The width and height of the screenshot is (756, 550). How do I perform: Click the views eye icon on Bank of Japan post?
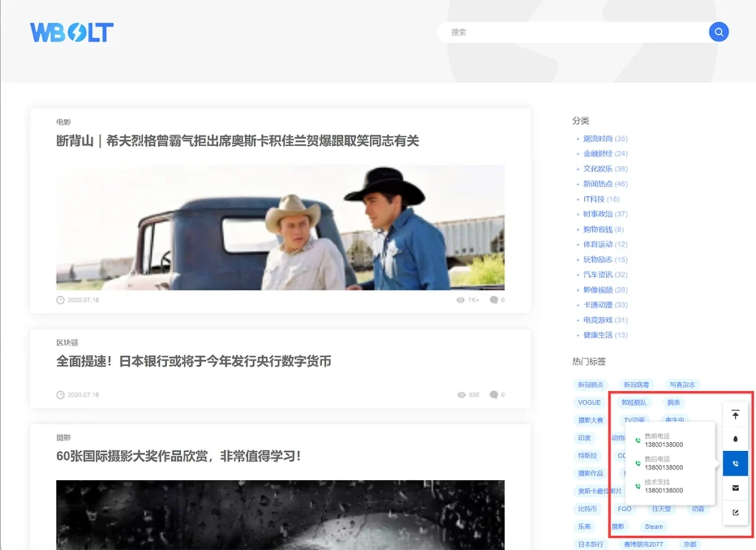(x=461, y=395)
